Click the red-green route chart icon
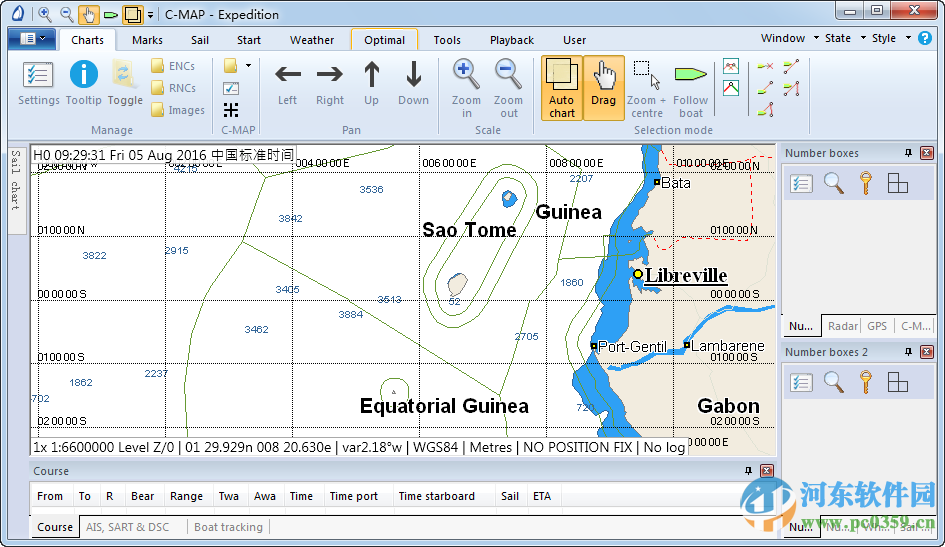Image resolution: width=945 pixels, height=547 pixels. pyautogui.click(x=731, y=88)
